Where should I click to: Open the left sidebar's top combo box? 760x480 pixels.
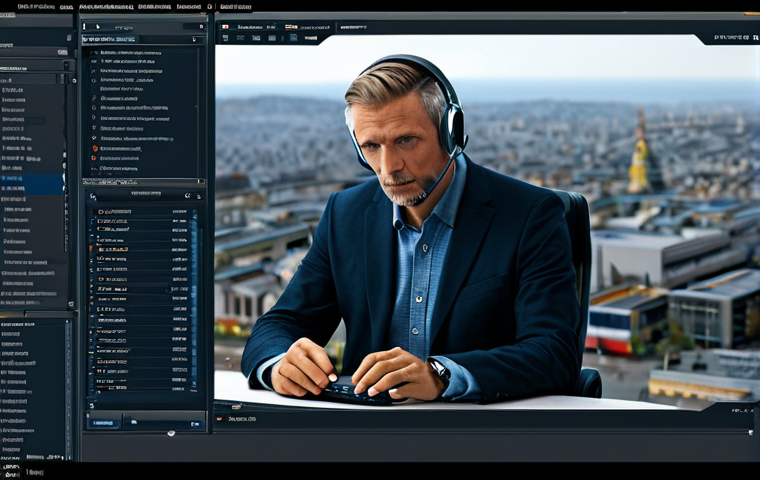pos(34,52)
